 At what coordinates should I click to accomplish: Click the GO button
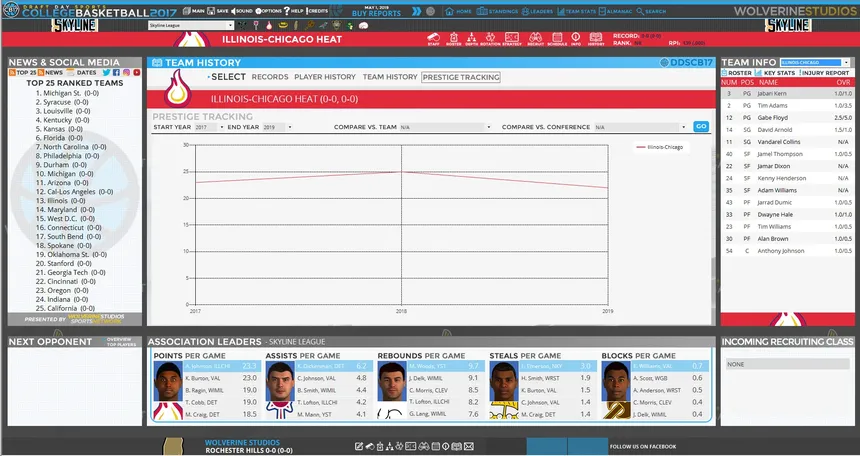tap(701, 127)
